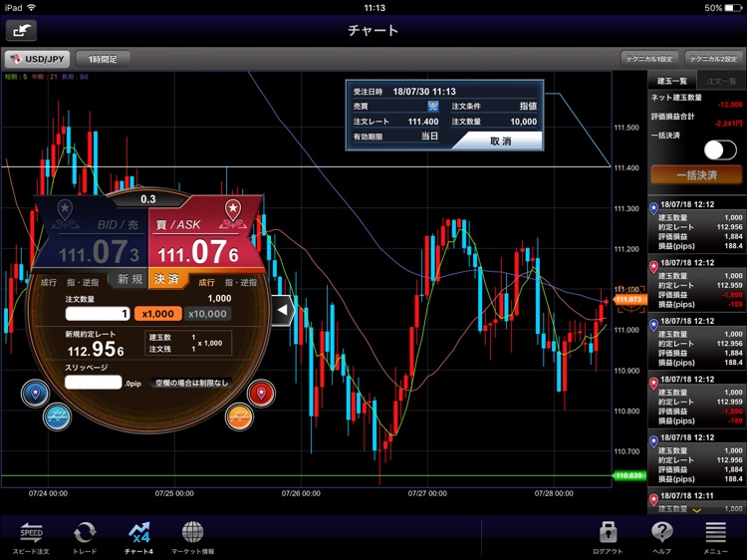This screenshot has height=560, width=747.
Task: Toggle the 一括決済 switch
Action: [x=720, y=150]
